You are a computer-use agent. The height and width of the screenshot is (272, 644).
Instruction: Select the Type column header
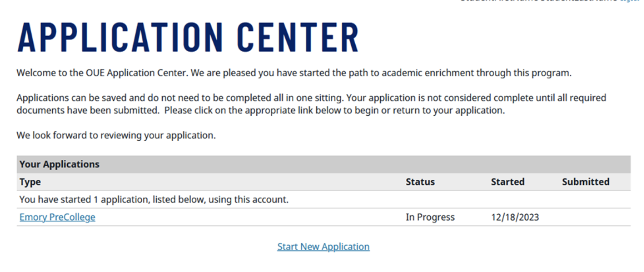(30, 182)
